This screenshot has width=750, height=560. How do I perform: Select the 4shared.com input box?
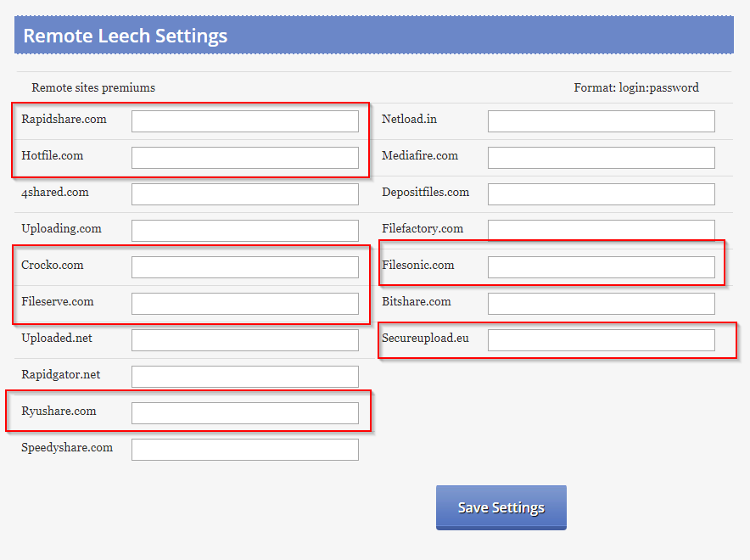245,194
